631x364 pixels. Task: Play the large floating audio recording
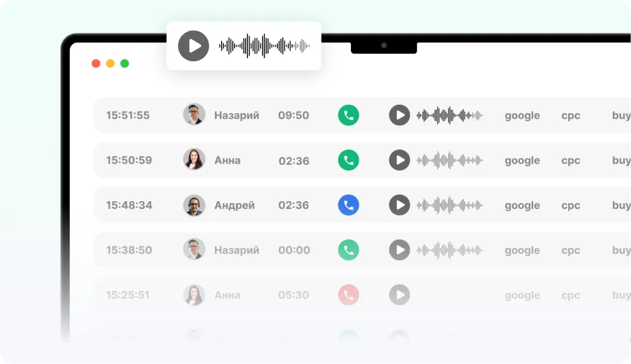(x=194, y=46)
